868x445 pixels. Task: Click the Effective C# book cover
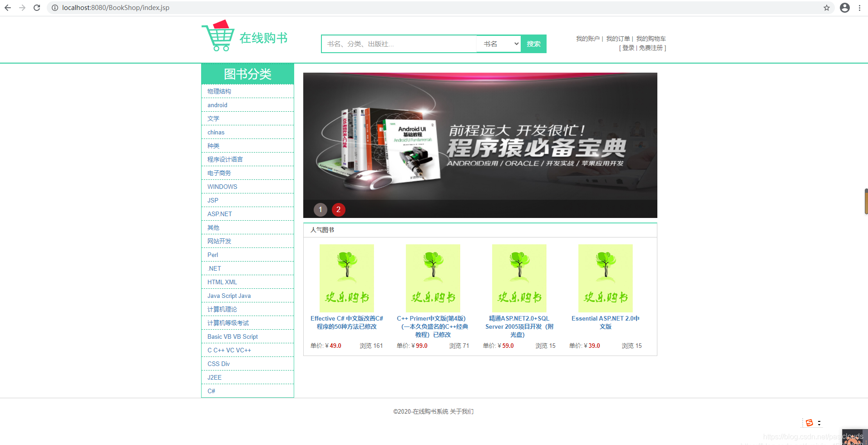pos(347,278)
